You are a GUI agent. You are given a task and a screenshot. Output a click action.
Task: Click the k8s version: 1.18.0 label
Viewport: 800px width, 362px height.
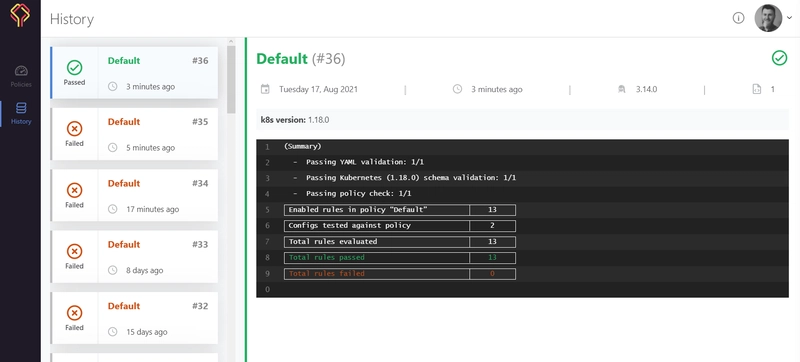(x=295, y=120)
